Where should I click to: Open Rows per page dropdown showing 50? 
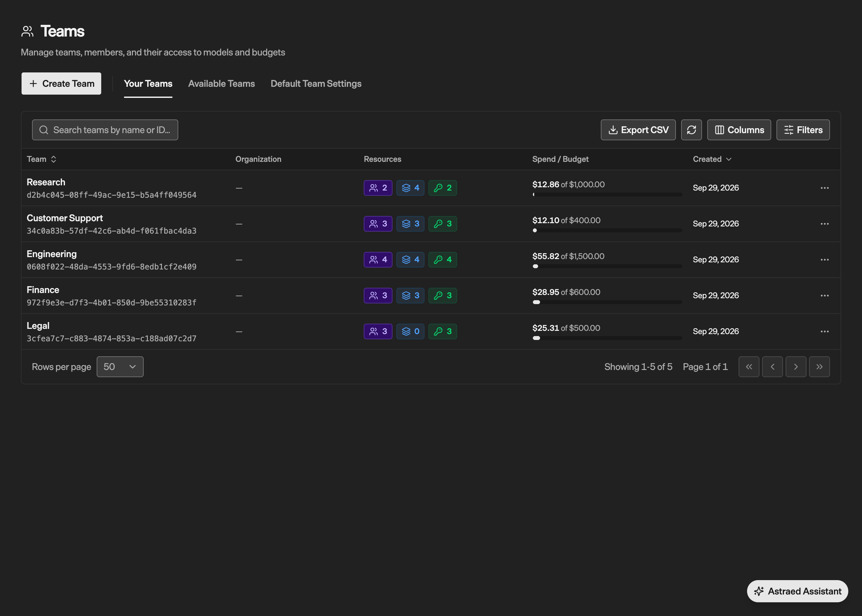click(120, 367)
